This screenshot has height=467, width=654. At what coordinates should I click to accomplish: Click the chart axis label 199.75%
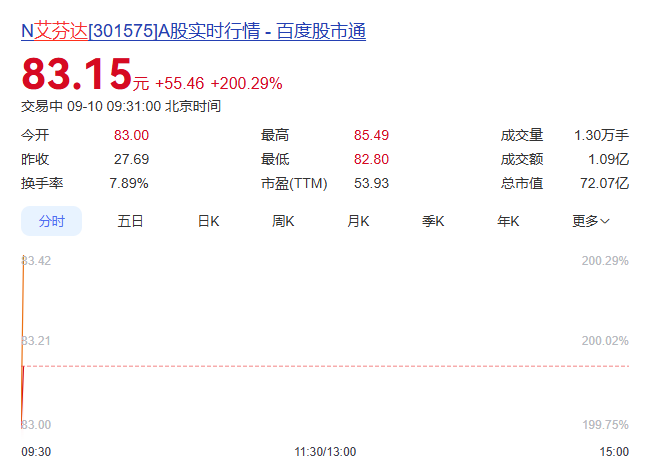tap(605, 424)
